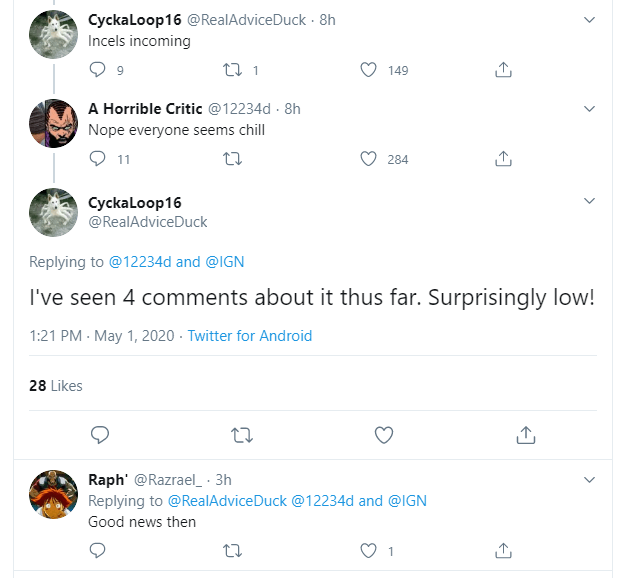The image size is (620, 578).
Task: Retweet the 'Incels incoming' tweet
Action: [234, 70]
